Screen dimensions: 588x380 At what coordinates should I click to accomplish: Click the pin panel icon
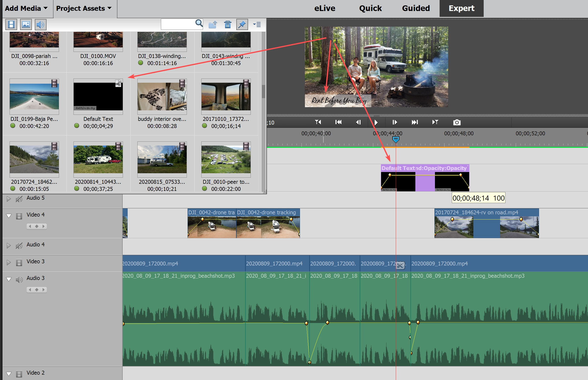[x=242, y=24]
